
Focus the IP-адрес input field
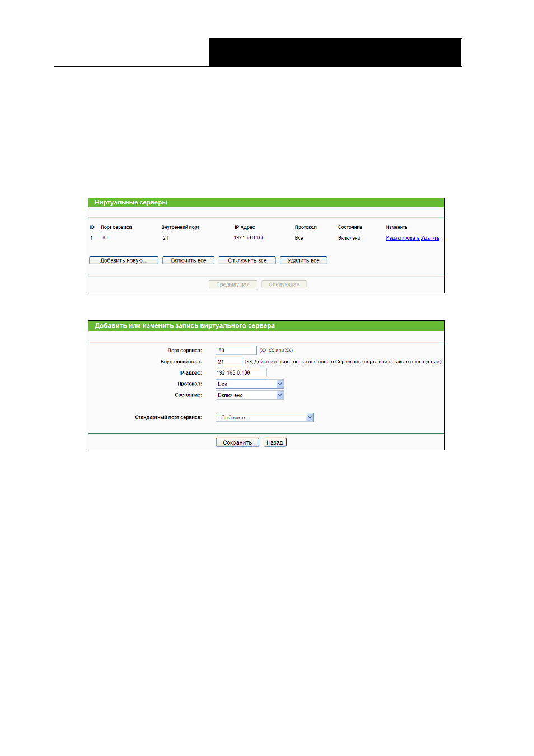coord(241,372)
